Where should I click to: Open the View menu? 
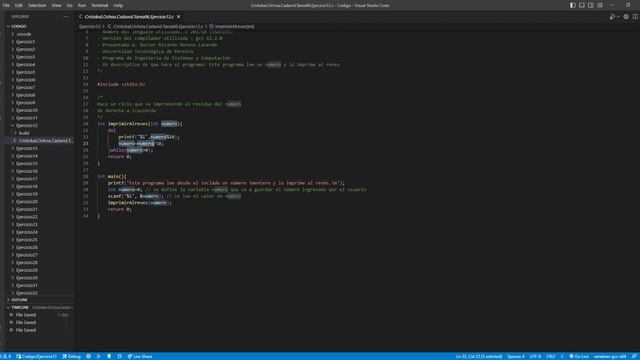pyautogui.click(x=56, y=5)
